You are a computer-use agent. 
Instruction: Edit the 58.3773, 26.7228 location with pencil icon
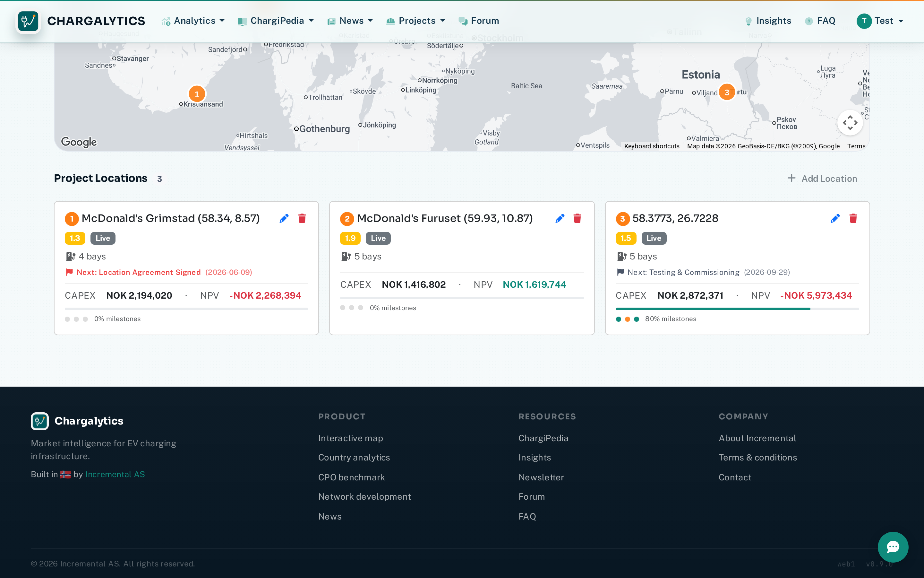tap(835, 218)
